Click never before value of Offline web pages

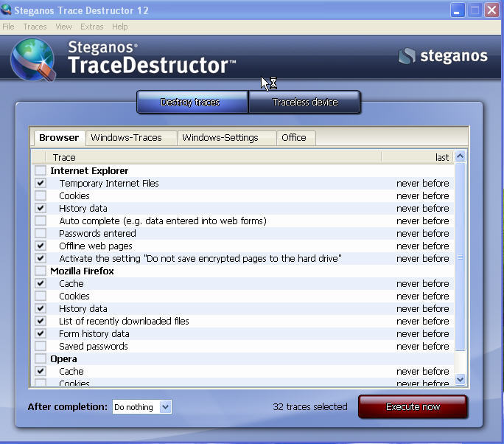point(423,246)
